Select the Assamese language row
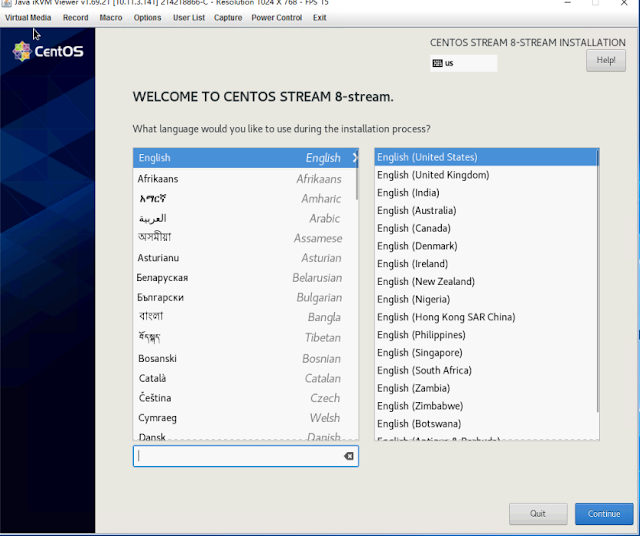The height and width of the screenshot is (536, 640). coord(246,238)
